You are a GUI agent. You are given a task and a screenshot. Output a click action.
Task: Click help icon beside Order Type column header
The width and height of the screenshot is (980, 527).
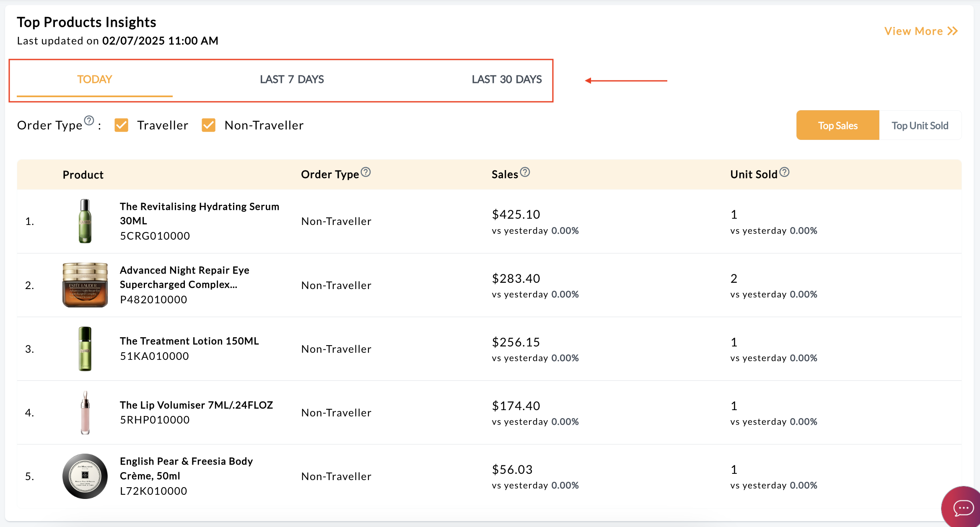point(366,172)
